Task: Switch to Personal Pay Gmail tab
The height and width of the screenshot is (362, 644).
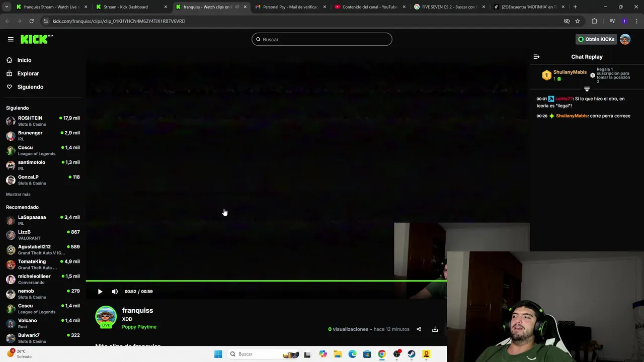Action: click(x=290, y=7)
